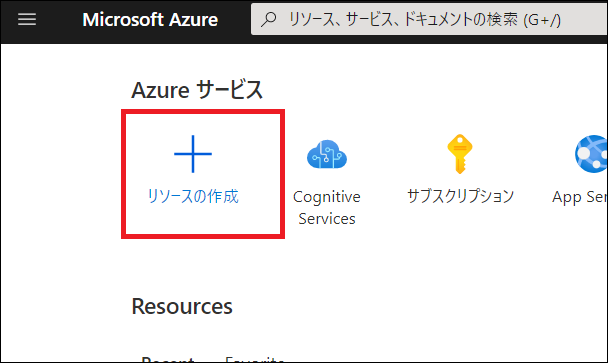Click the Cognitive Services text label

click(327, 207)
